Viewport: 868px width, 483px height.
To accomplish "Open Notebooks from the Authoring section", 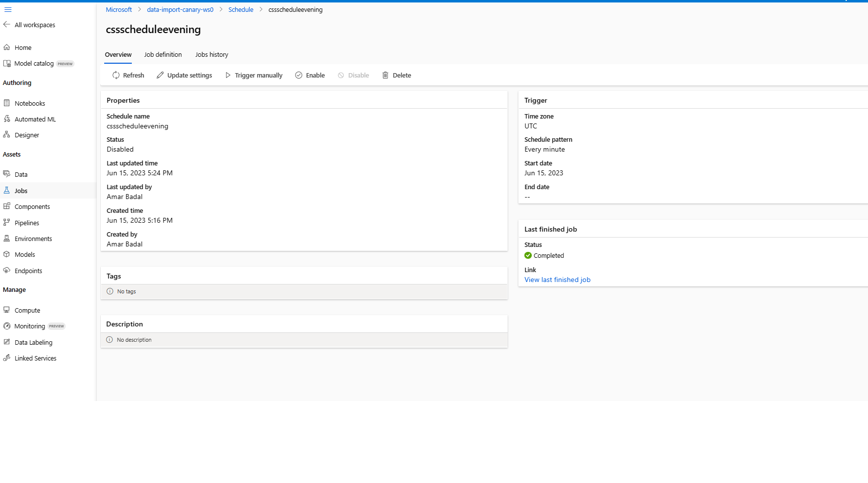I will point(30,103).
